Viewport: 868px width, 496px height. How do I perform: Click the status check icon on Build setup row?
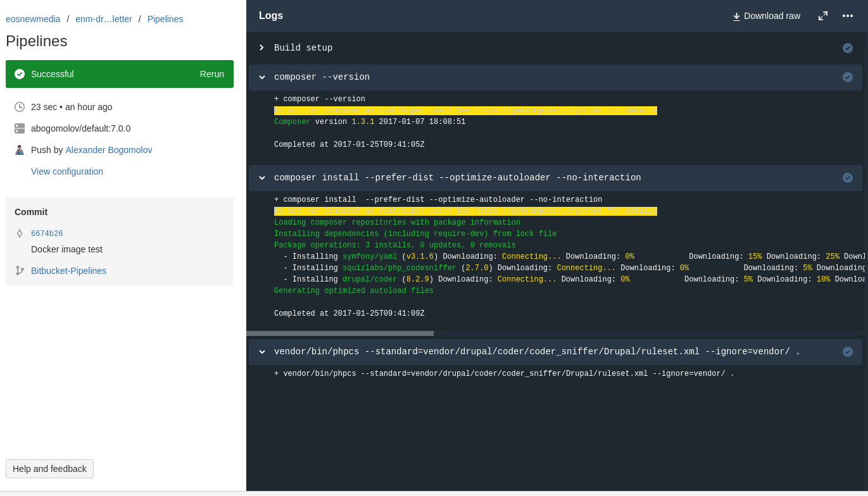[848, 48]
